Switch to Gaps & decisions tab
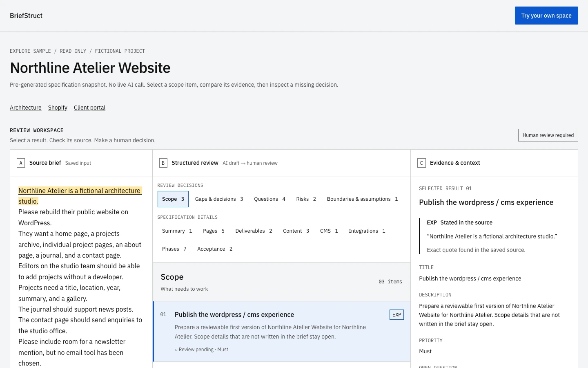The height and width of the screenshot is (368, 588). (x=219, y=199)
